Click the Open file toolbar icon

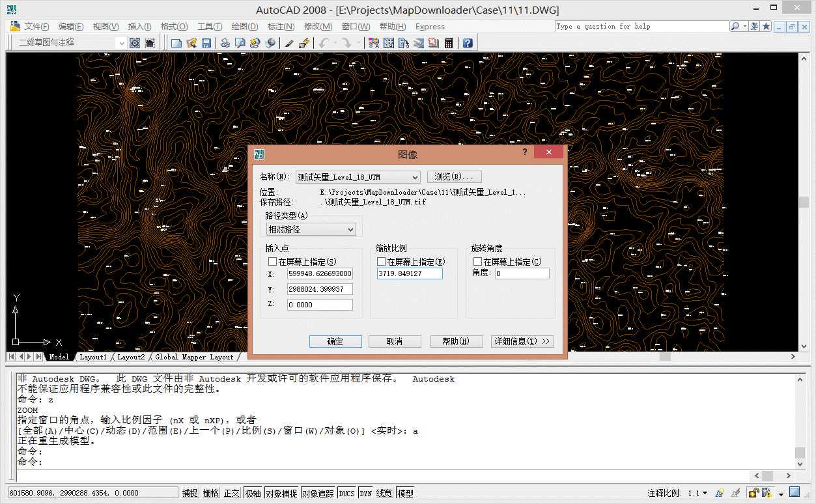[191, 43]
